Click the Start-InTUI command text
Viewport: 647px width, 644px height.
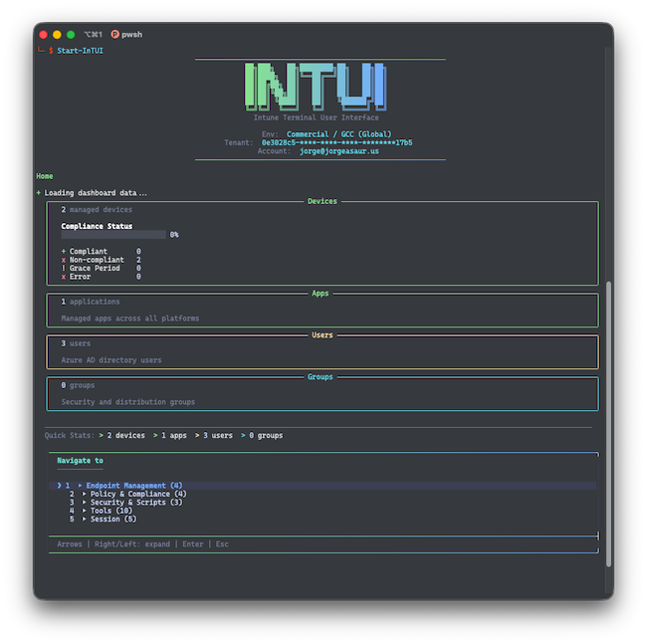80,51
